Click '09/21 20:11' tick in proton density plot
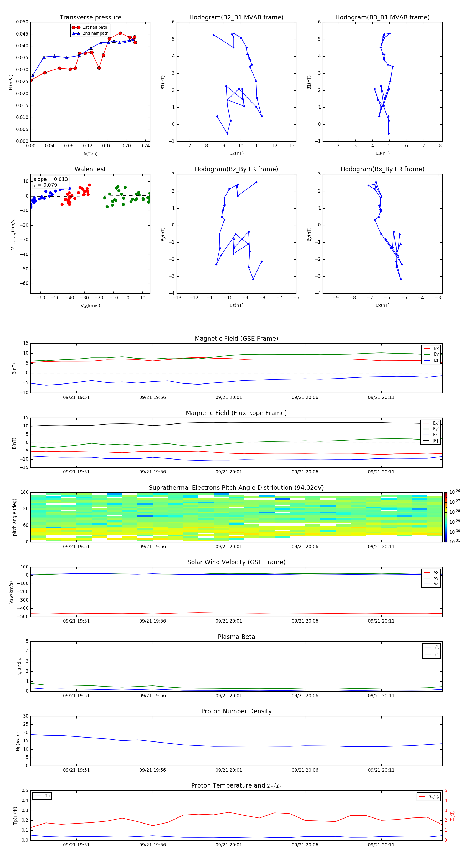Viewport: 473px width, 868px height. coord(381,770)
